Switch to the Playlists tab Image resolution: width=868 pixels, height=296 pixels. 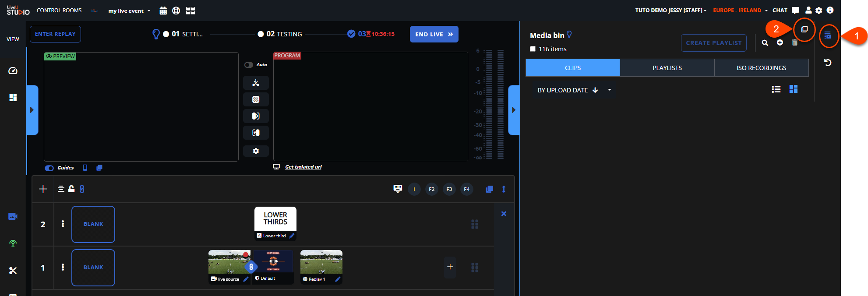(667, 68)
